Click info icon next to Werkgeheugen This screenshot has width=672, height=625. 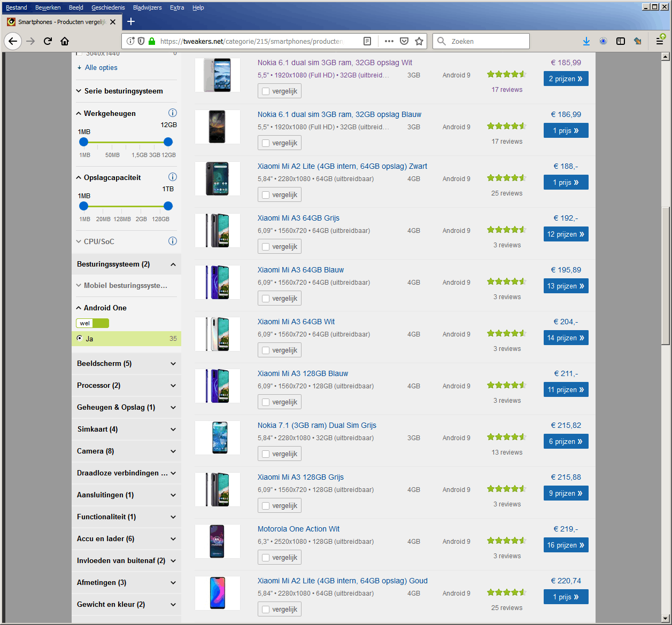point(173,113)
